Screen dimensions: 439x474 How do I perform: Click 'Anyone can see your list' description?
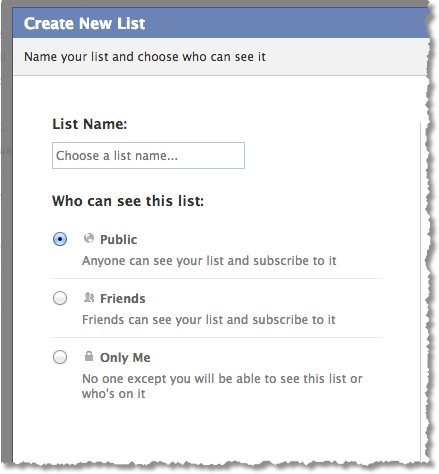(x=209, y=261)
